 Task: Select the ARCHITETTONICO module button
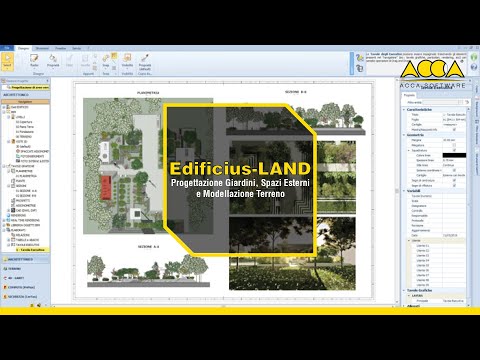pos(25,259)
